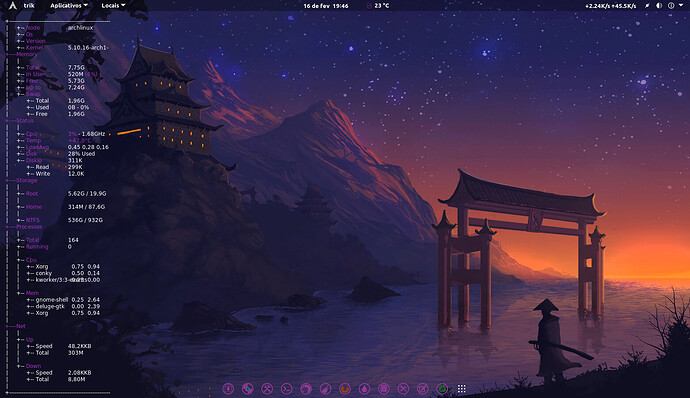Open the Aplicativos menu
This screenshot has height=398, width=690.
point(69,5)
